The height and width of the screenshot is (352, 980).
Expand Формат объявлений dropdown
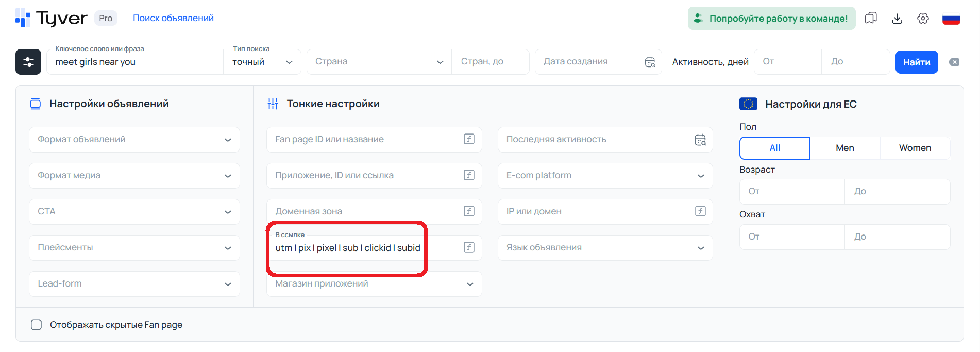134,140
